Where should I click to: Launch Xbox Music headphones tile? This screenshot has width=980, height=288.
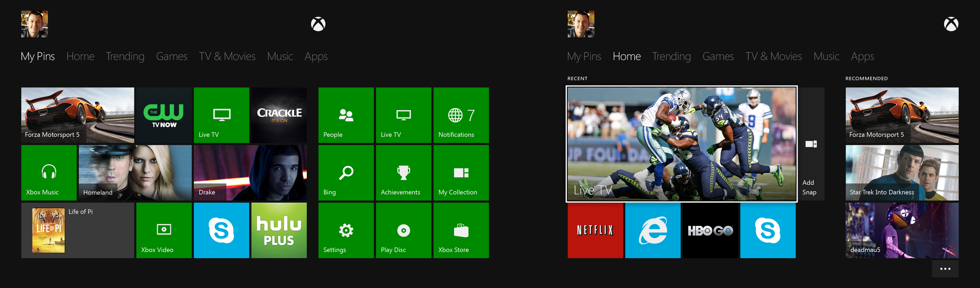(x=49, y=173)
